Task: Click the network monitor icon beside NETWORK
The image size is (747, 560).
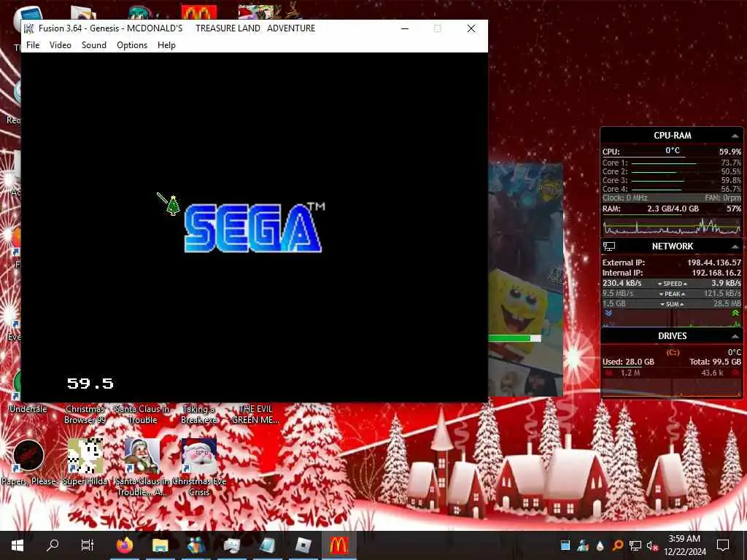Action: [609, 246]
